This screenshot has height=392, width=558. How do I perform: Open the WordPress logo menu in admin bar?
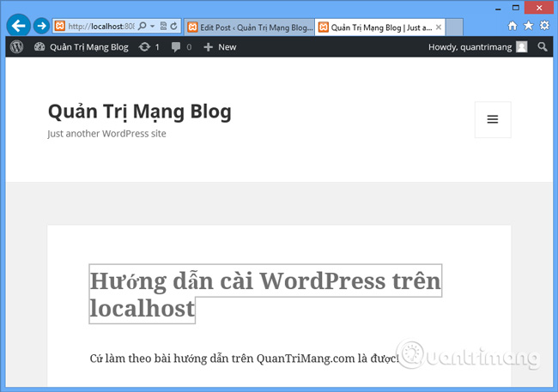[x=16, y=47]
